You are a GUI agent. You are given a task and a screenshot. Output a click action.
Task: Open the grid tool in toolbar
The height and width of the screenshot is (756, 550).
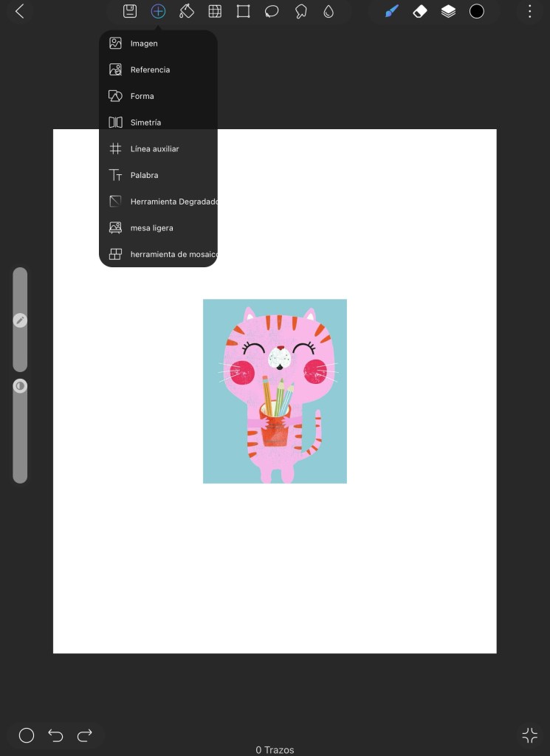tap(215, 11)
